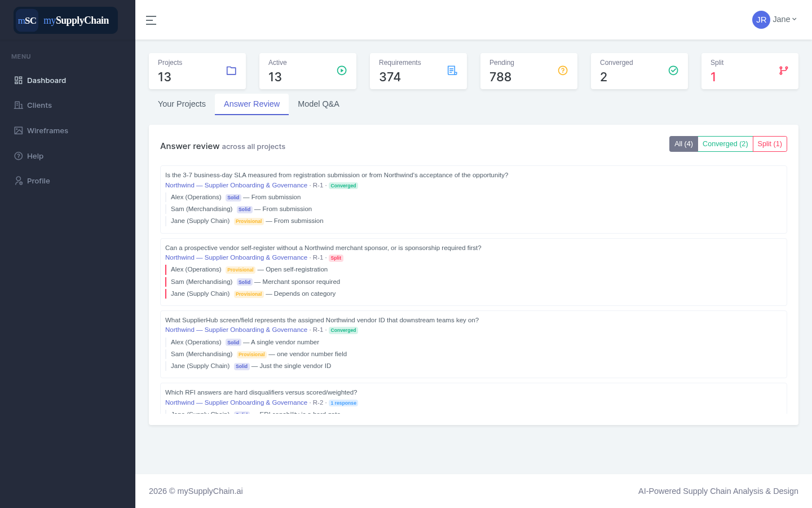Switch to the Your Projects tab

(x=182, y=104)
